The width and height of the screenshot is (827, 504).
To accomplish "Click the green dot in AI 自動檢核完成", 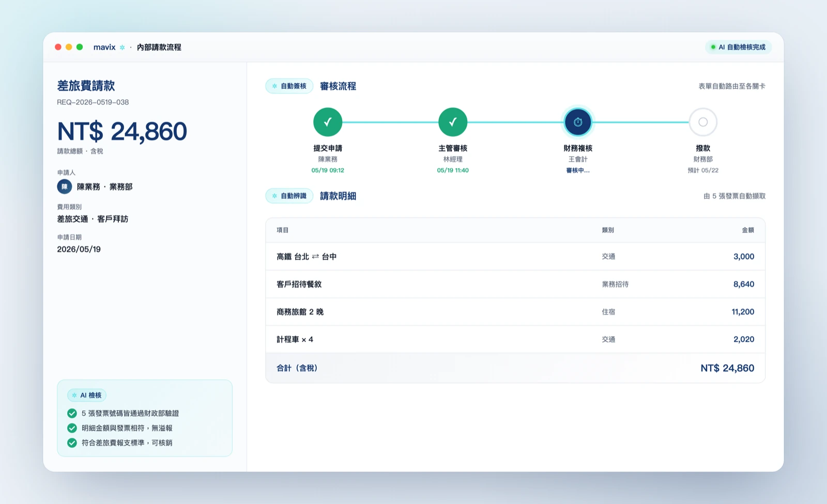I will pyautogui.click(x=713, y=47).
